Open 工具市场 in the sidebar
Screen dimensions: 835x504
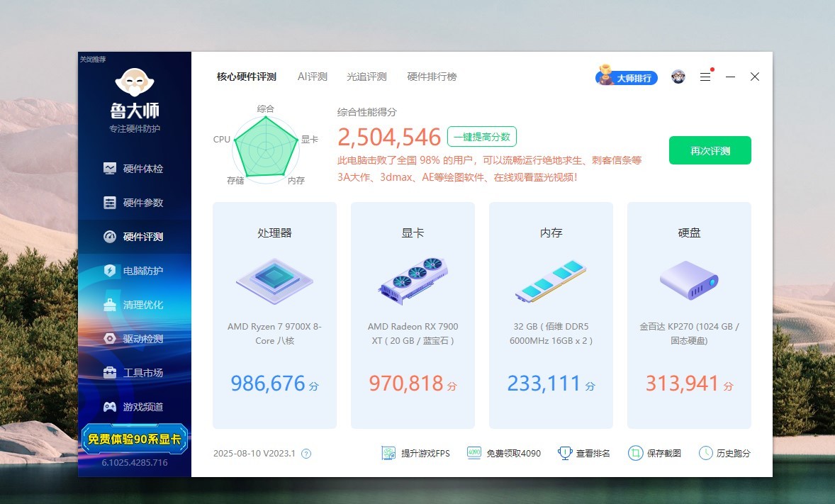134,373
